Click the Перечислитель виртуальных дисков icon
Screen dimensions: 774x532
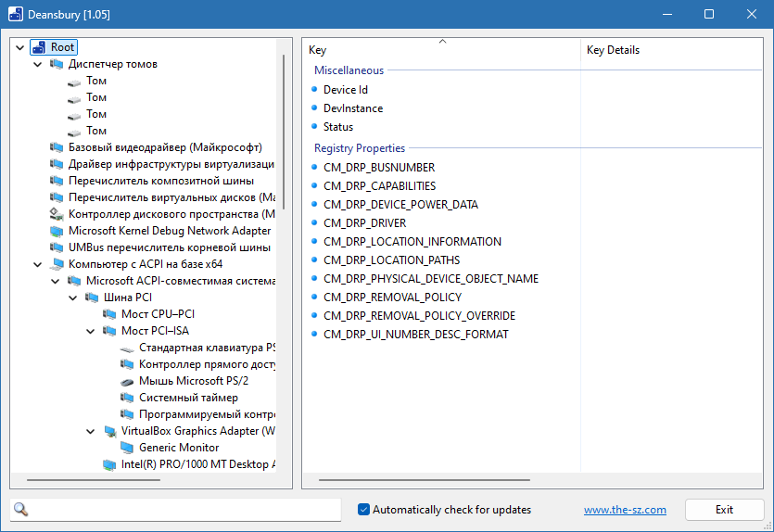point(57,198)
